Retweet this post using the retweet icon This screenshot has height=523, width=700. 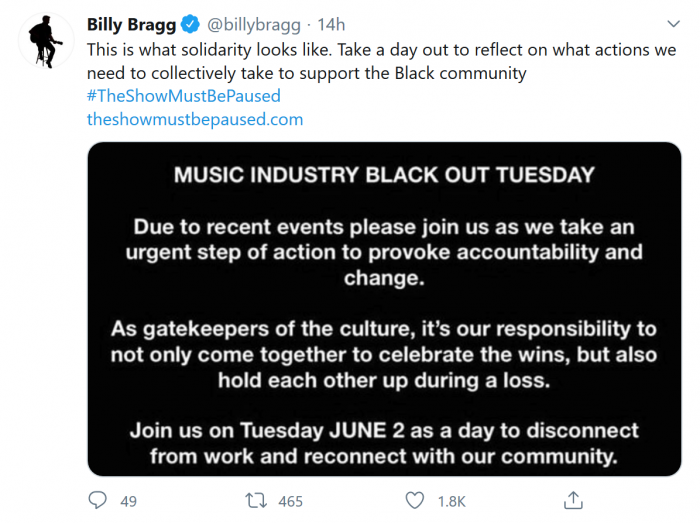coord(255,500)
